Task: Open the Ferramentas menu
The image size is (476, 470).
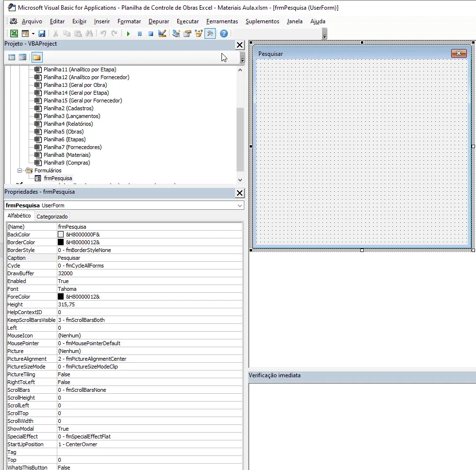Action: [222, 21]
